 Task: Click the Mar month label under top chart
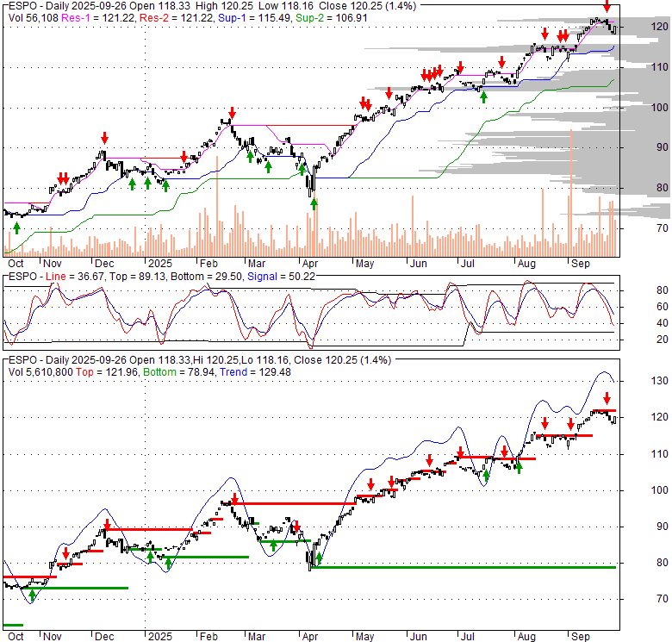[257, 264]
